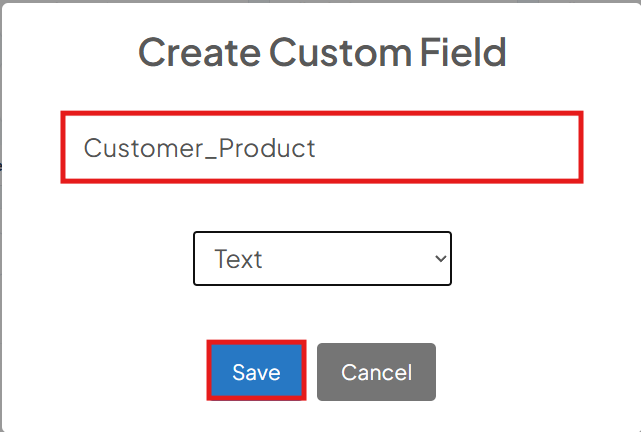Click the gray Cancel button
The image size is (641, 432).
[376, 372]
